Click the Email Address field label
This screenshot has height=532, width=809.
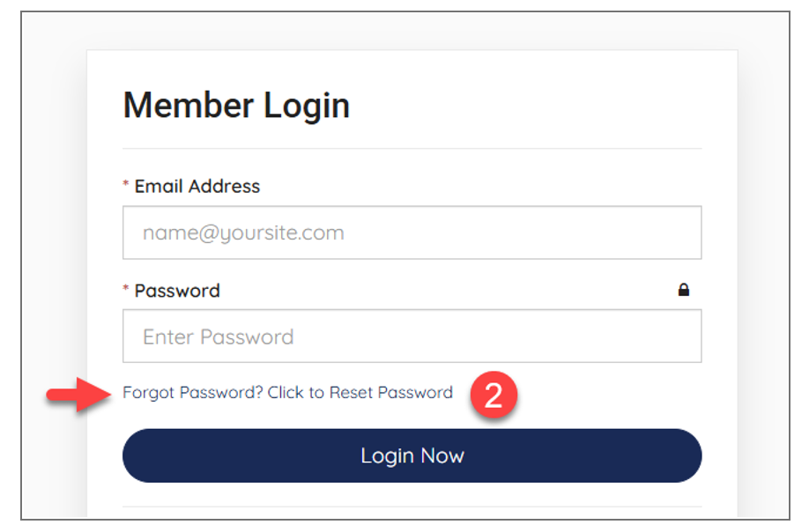pyautogui.click(x=197, y=186)
